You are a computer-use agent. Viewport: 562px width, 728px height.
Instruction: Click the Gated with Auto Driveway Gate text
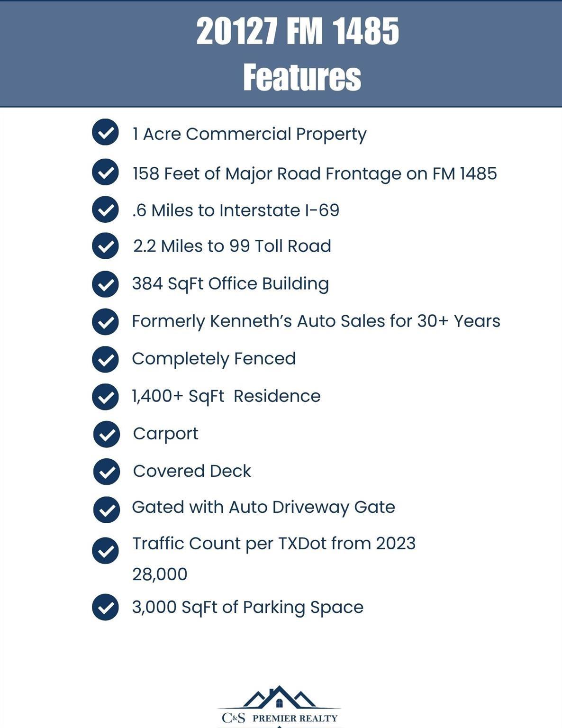(x=263, y=507)
